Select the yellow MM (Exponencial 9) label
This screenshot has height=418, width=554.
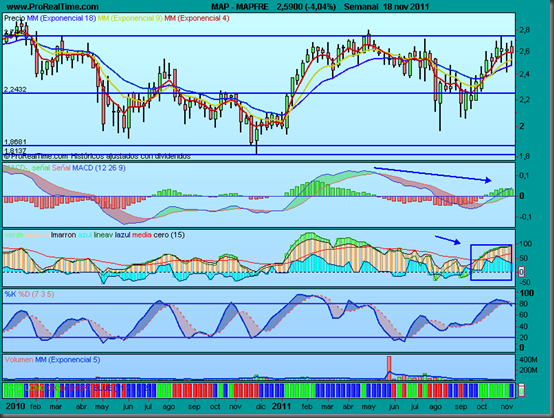click(x=130, y=18)
